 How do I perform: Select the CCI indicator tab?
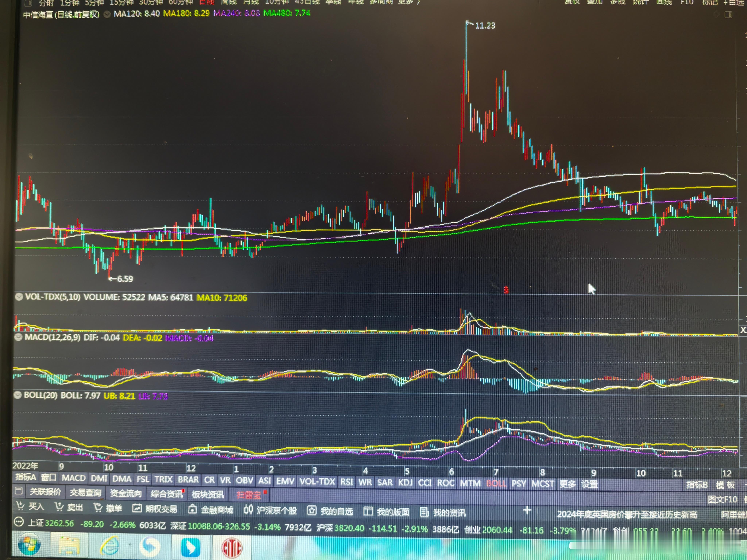coord(425,483)
